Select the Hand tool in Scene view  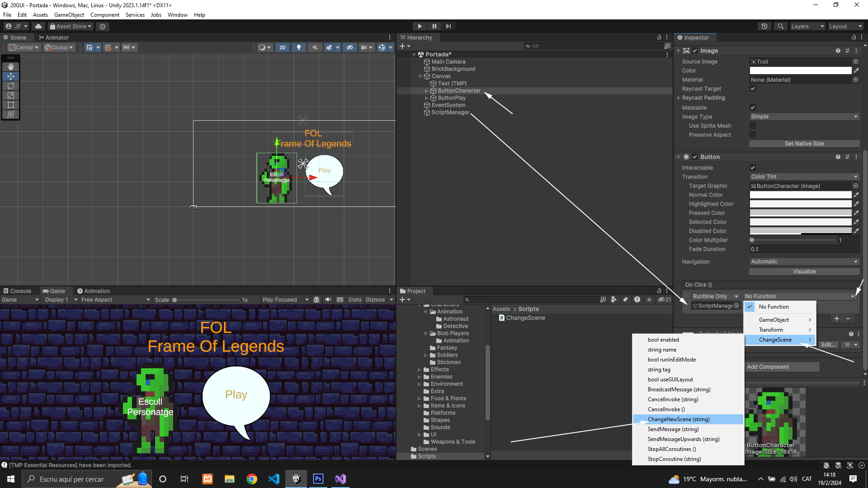11,67
